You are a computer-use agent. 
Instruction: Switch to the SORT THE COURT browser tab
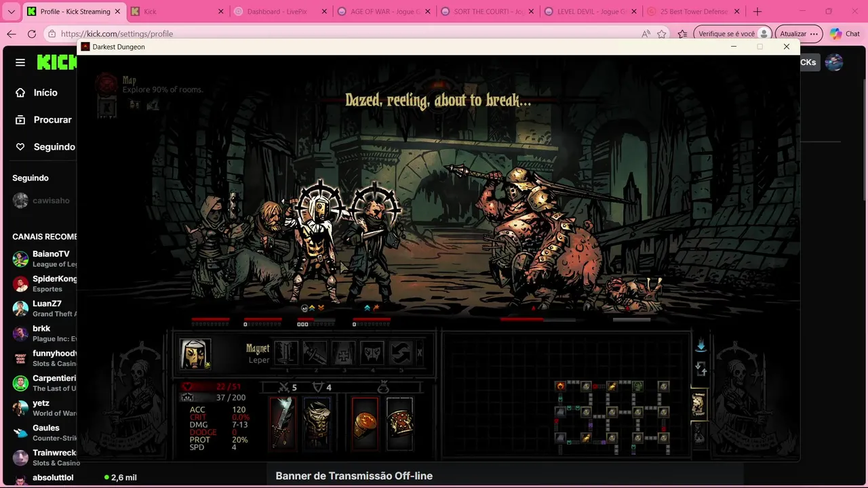point(487,12)
